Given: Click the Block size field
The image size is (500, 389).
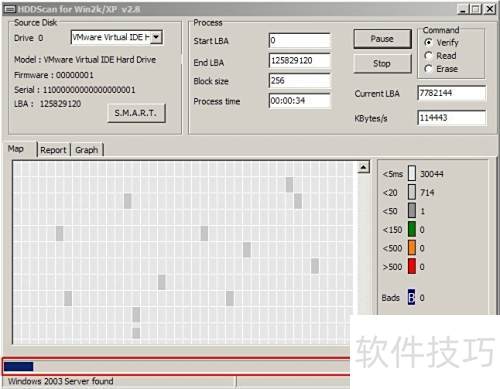Looking at the screenshot, I should click(x=299, y=80).
